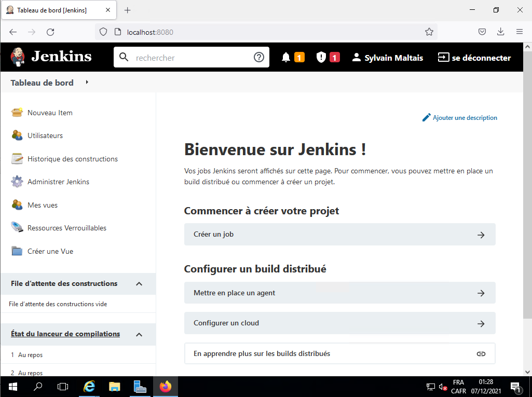Image resolution: width=532 pixels, height=397 pixels.
Task: Click the Nouveau Item icon in sidebar
Action: [17, 113]
